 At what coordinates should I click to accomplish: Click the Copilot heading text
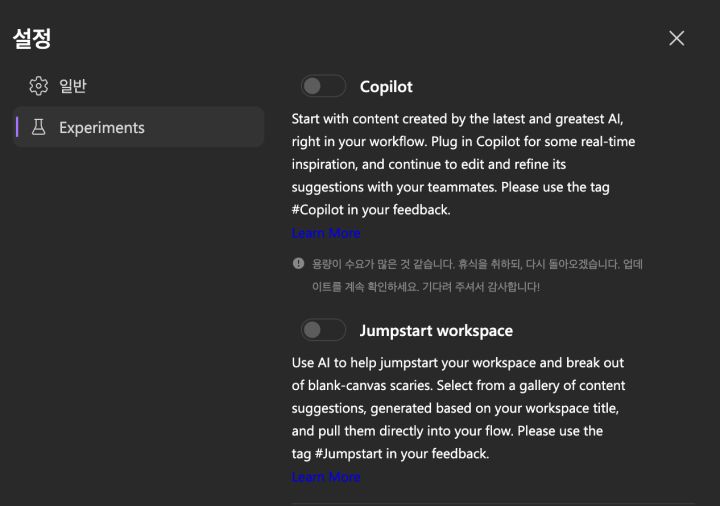(x=386, y=87)
